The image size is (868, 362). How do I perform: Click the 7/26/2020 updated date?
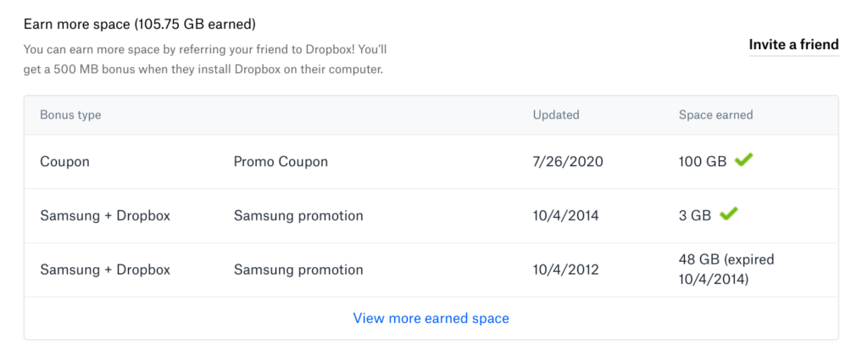coord(568,162)
